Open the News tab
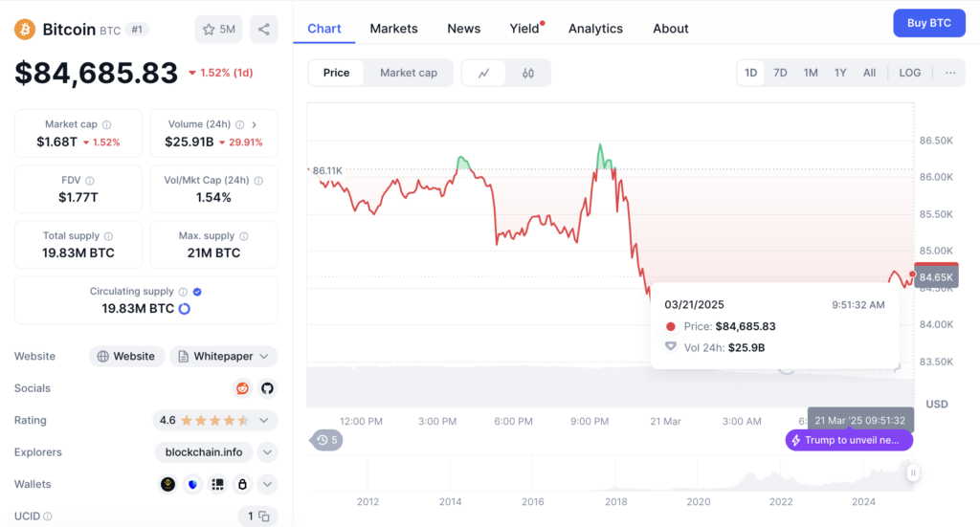 click(x=464, y=29)
